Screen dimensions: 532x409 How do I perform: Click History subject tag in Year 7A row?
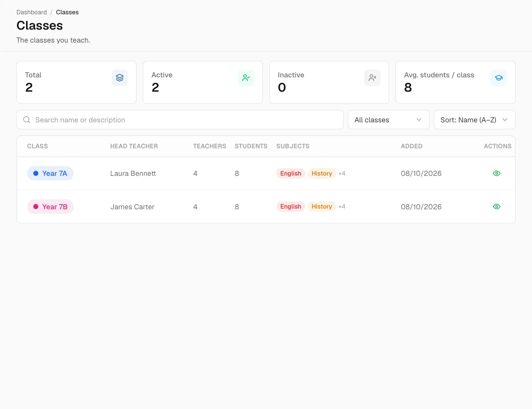pos(322,173)
